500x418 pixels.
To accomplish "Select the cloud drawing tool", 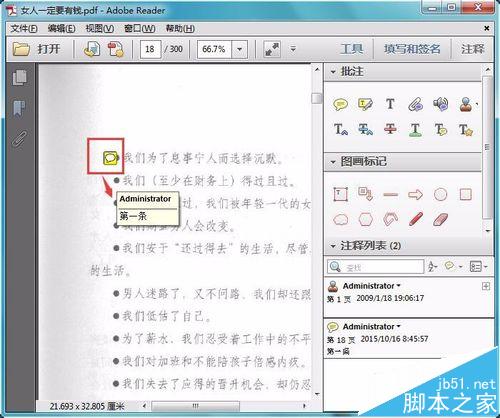I will (x=341, y=220).
